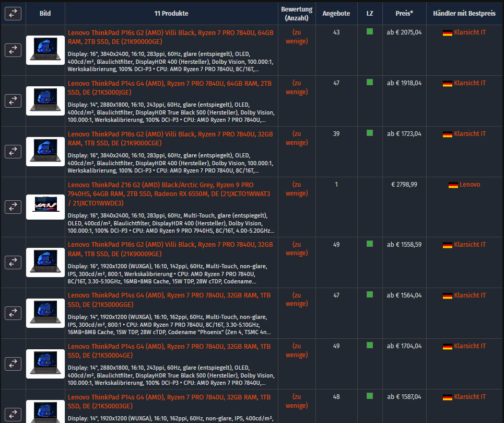504x423 pixels.
Task: Click offer count 43 in first row
Action: pyautogui.click(x=336, y=32)
